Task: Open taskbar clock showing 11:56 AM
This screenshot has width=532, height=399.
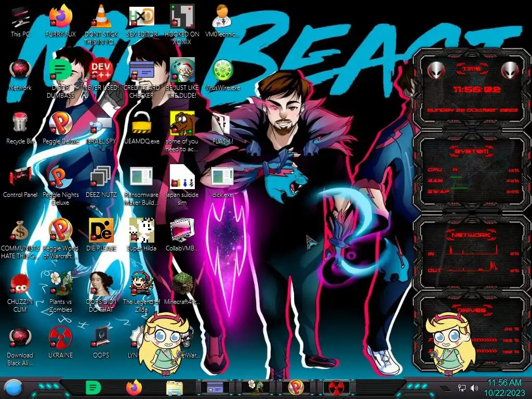Action: point(504,388)
